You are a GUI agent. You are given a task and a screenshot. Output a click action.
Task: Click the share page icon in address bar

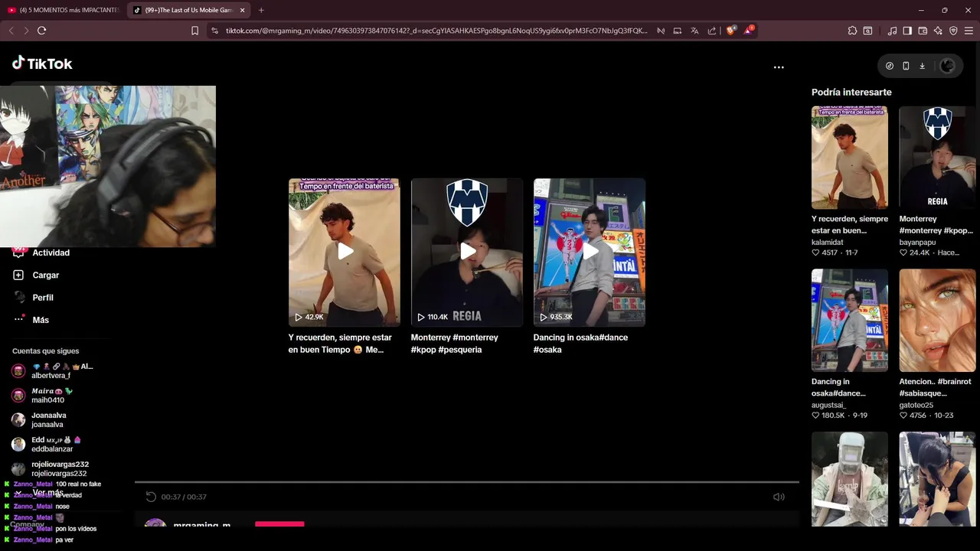(712, 31)
